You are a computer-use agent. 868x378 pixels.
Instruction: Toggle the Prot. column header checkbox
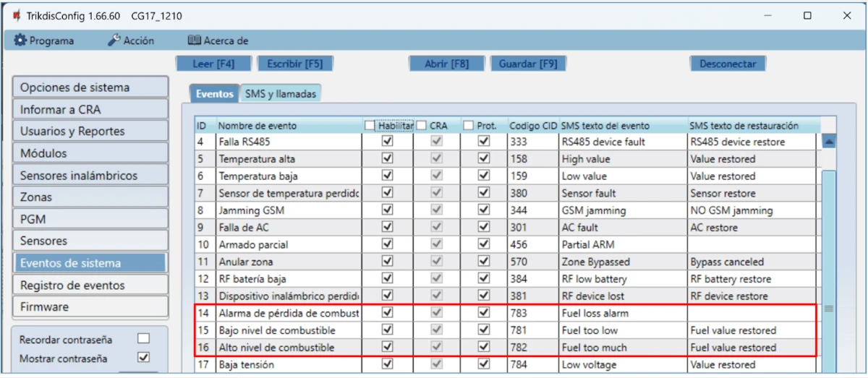[x=469, y=126]
